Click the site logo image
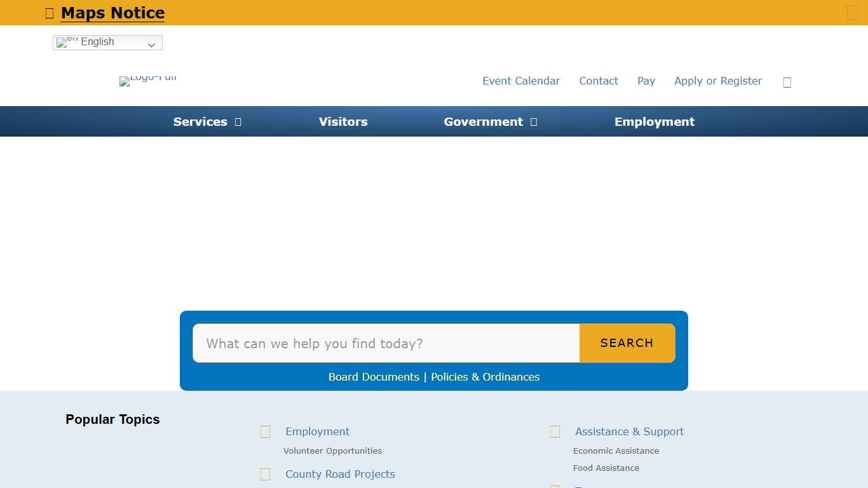 point(147,81)
